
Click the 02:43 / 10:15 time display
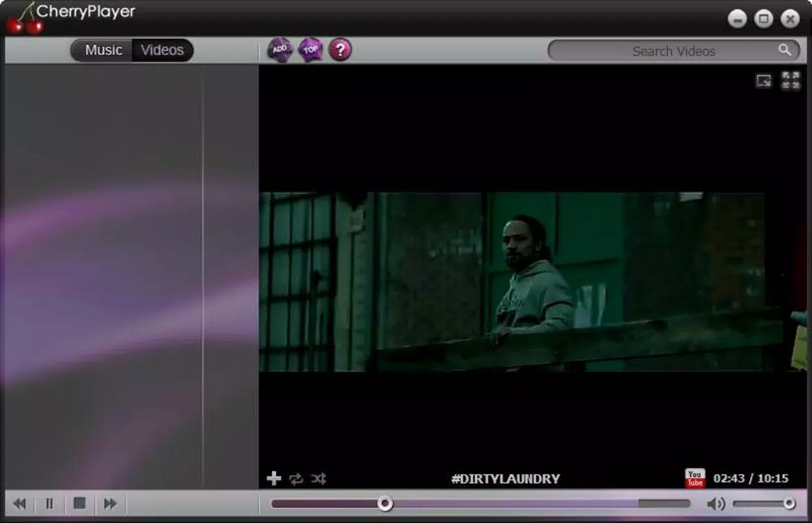coord(751,479)
